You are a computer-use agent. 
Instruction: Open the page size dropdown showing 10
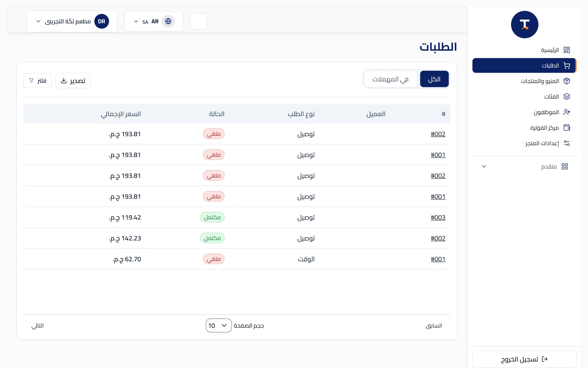tap(219, 325)
